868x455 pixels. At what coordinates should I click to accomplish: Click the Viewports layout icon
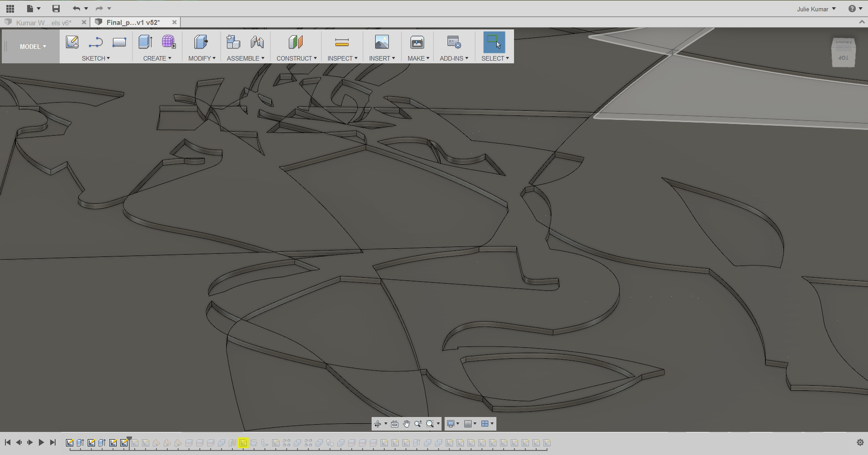tap(485, 424)
